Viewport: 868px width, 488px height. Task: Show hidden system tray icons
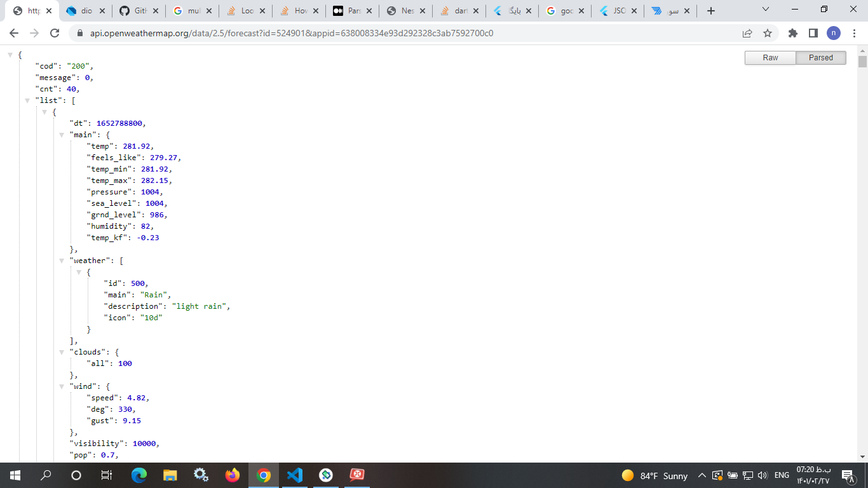(x=702, y=475)
